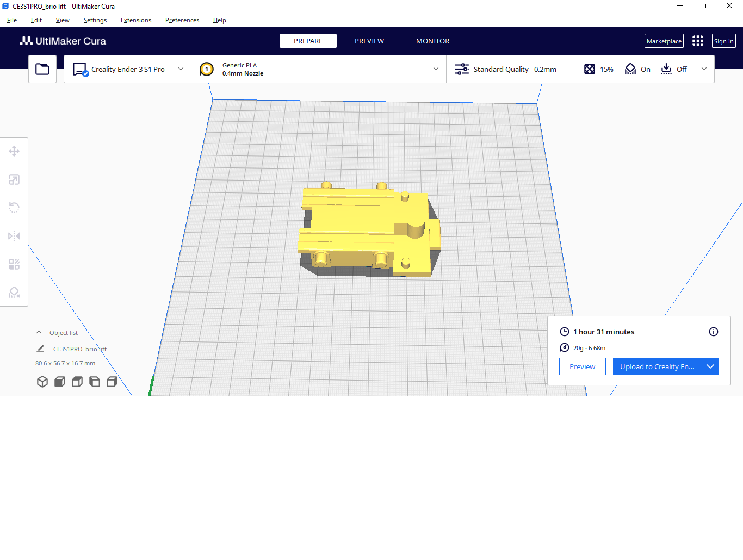The height and width of the screenshot is (560, 743).
Task: Expand the Creality Ender-3 S1 Pro printer dropdown
Action: click(127, 69)
